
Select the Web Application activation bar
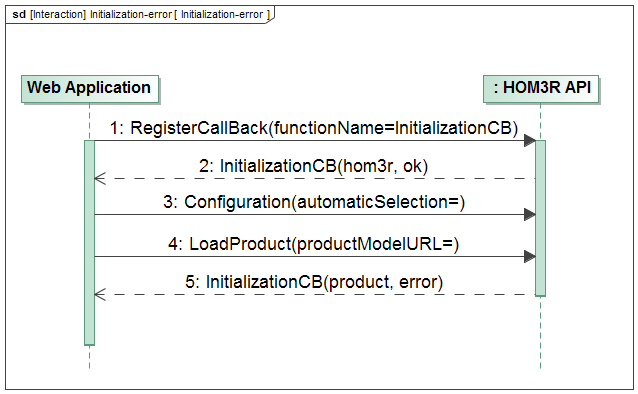click(90, 243)
